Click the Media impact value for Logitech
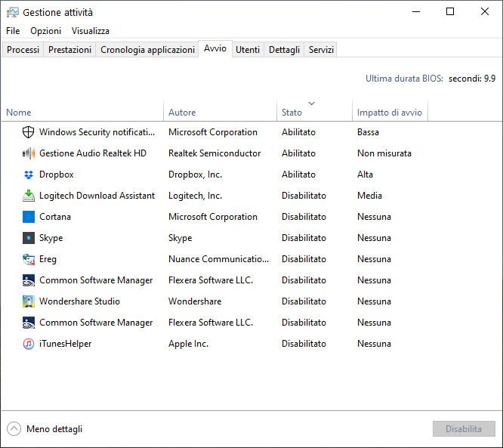The width and height of the screenshot is (503, 448). [369, 196]
